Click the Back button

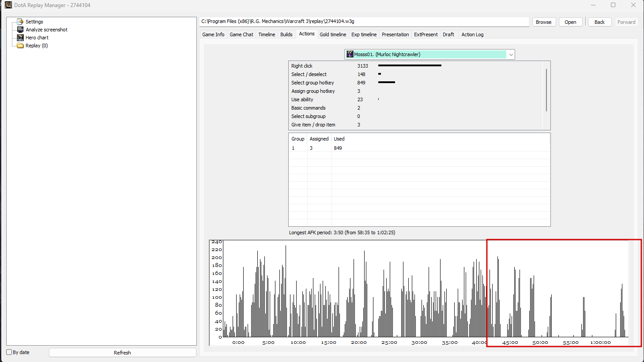coord(599,22)
